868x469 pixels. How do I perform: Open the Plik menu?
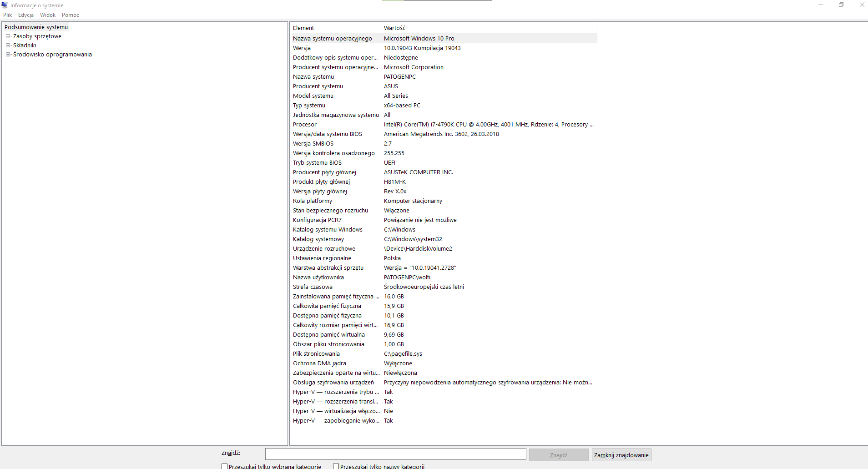8,15
